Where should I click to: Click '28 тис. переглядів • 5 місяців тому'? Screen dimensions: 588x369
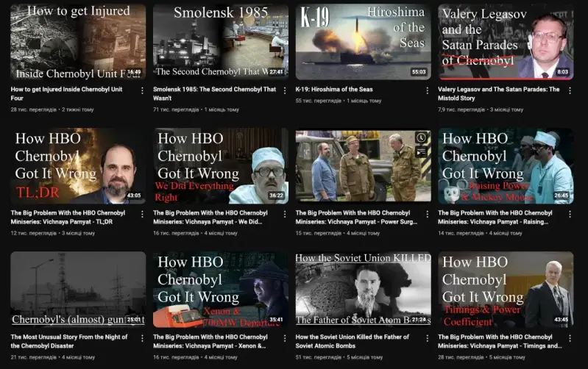click(x=481, y=357)
